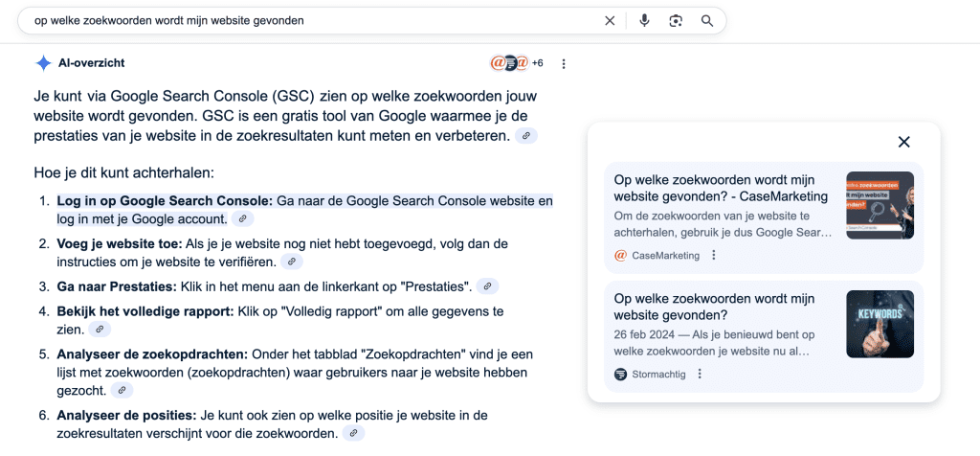
Task: Open the link icon after 'gezocht.'
Action: click(x=122, y=390)
